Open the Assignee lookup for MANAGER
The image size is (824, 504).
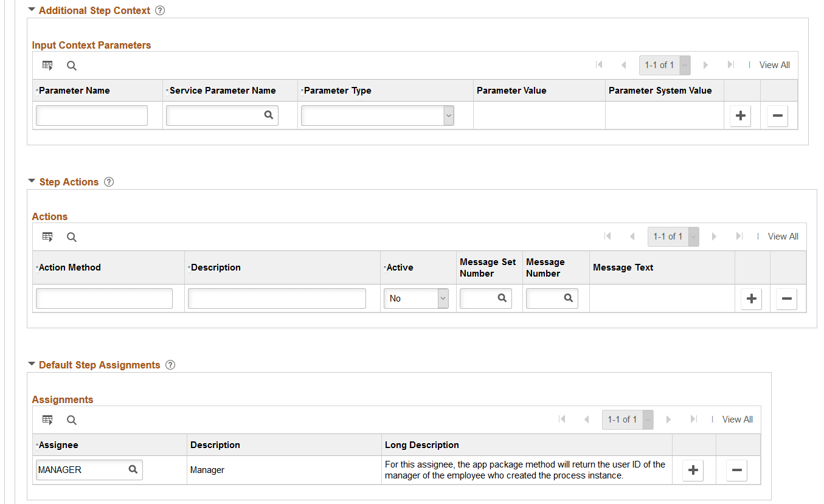click(x=133, y=469)
